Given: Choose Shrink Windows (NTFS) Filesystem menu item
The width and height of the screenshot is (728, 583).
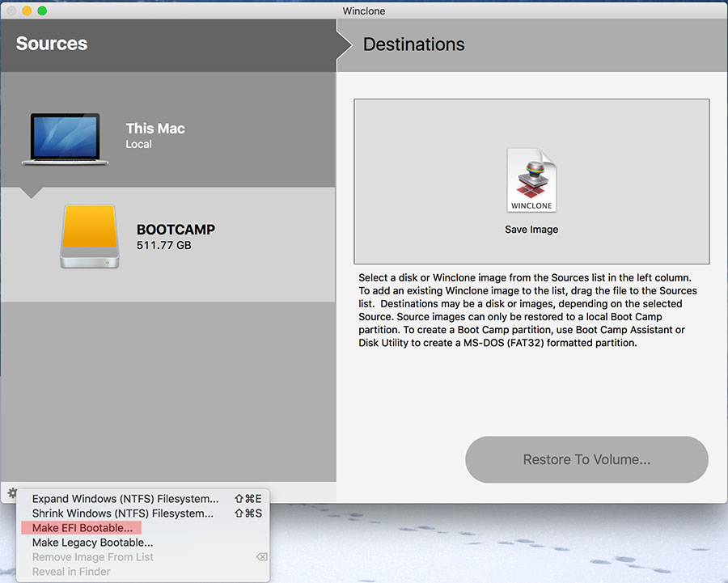Looking at the screenshot, I should click(143, 513).
